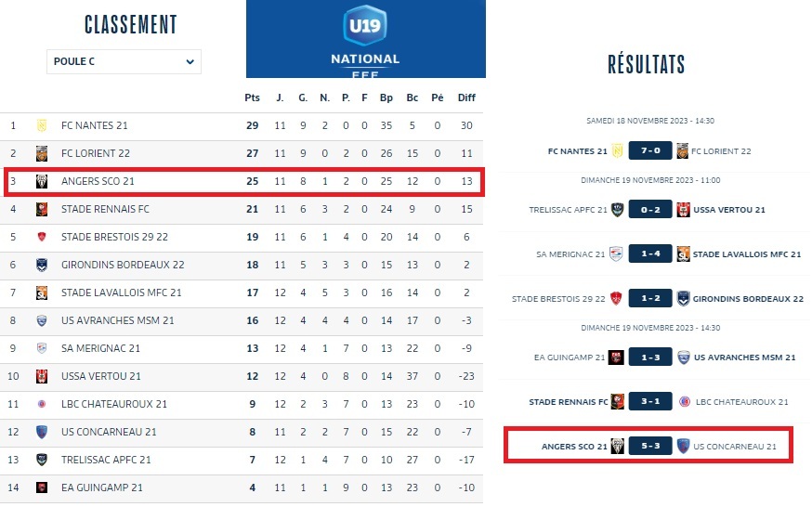Viewport: 812px width, 507px height.
Task: Click the Stade Rennais crest in standings
Action: (x=42, y=210)
